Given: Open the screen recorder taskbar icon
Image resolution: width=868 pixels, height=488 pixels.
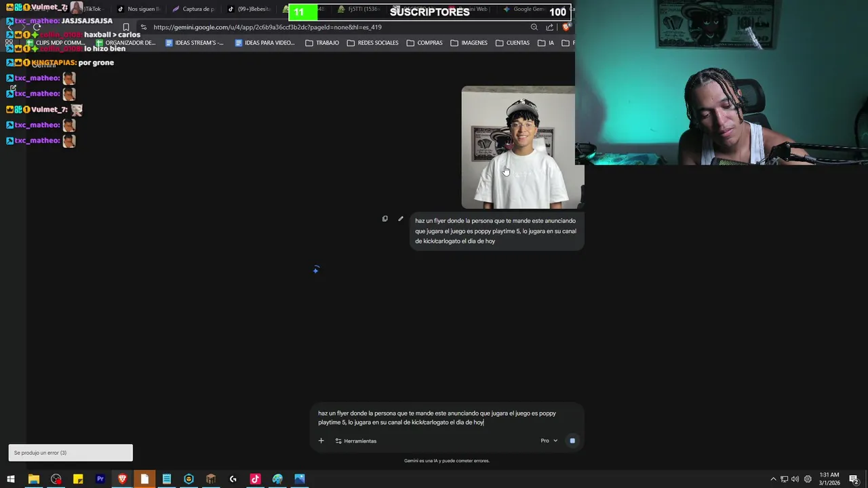Looking at the screenshot, I should [56, 479].
